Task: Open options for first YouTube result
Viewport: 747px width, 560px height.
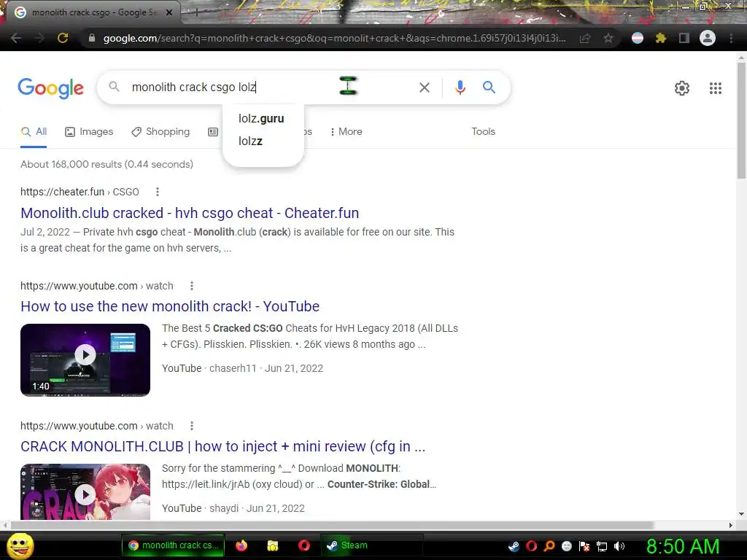Action: [x=192, y=286]
